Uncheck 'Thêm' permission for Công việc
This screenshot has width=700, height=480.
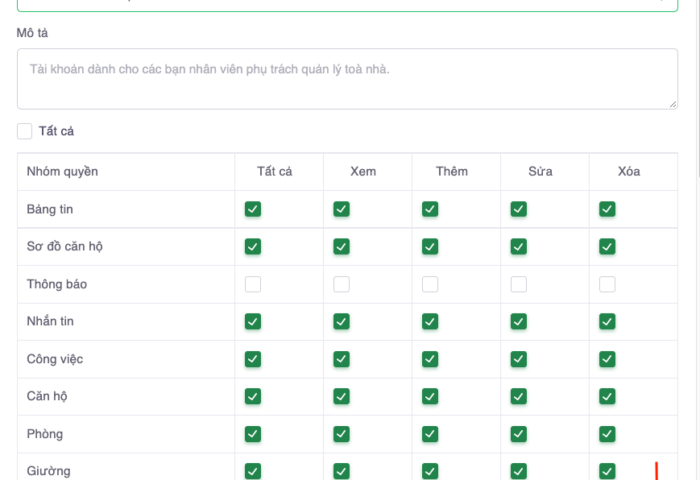(430, 359)
